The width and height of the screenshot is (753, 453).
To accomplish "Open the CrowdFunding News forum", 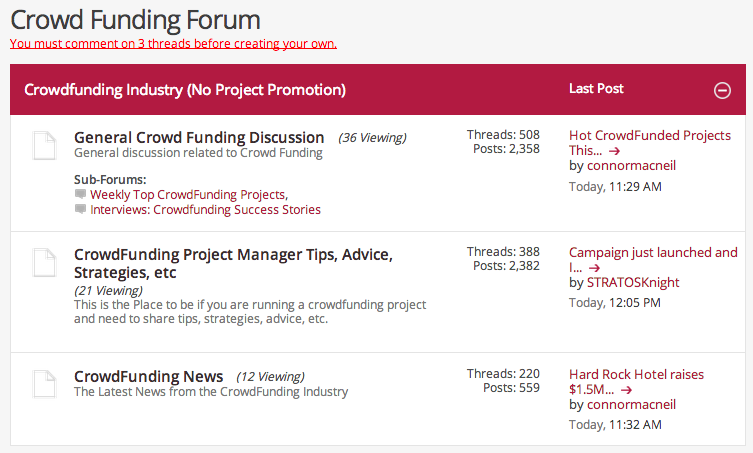I will tap(149, 377).
